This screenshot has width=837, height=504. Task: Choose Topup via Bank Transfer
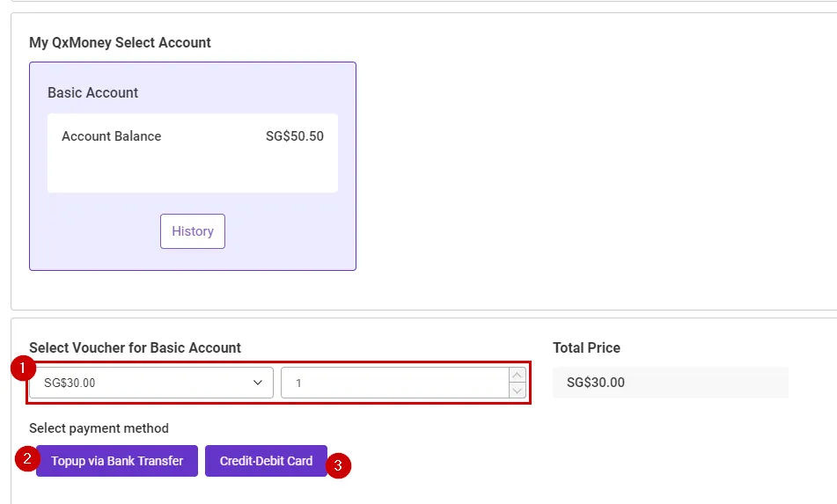(117, 461)
